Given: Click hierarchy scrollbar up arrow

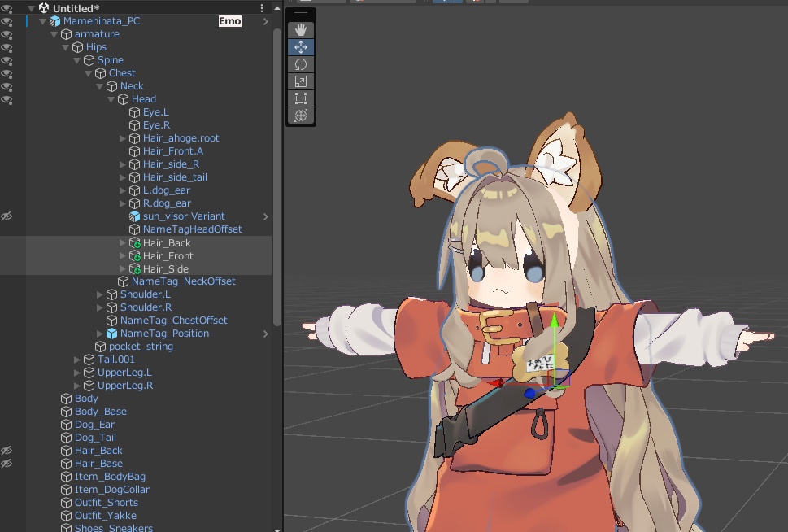Looking at the screenshot, I should (277, 8).
